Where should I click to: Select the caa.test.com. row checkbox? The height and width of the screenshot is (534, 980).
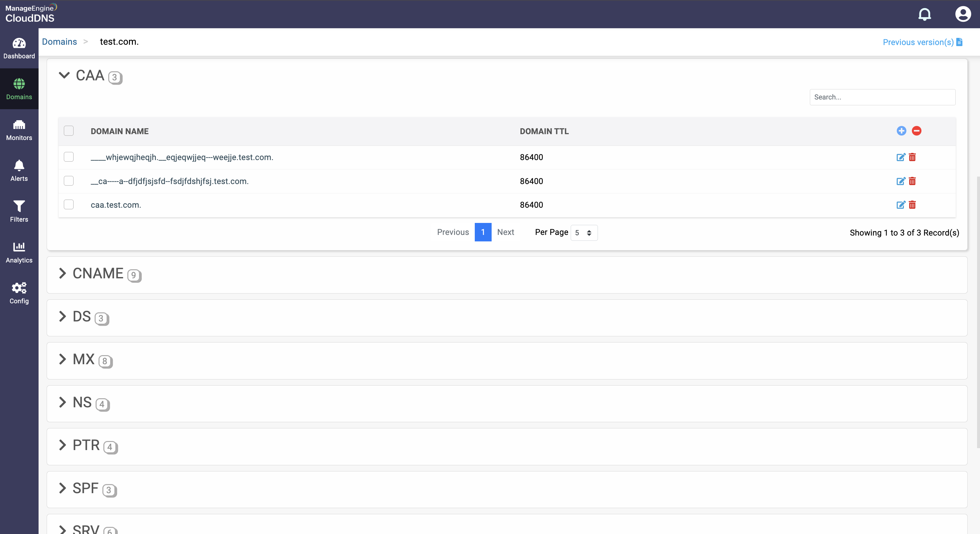(x=69, y=204)
